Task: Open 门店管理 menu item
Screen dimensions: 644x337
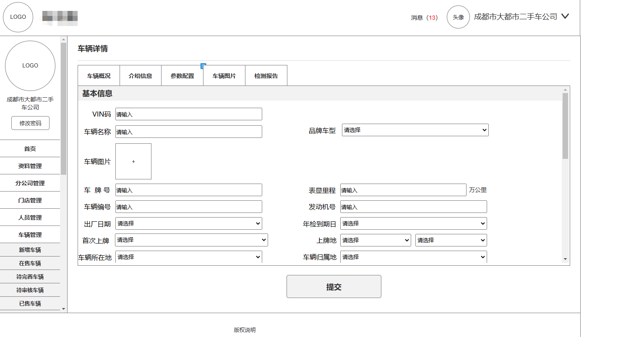Action: pos(30,200)
